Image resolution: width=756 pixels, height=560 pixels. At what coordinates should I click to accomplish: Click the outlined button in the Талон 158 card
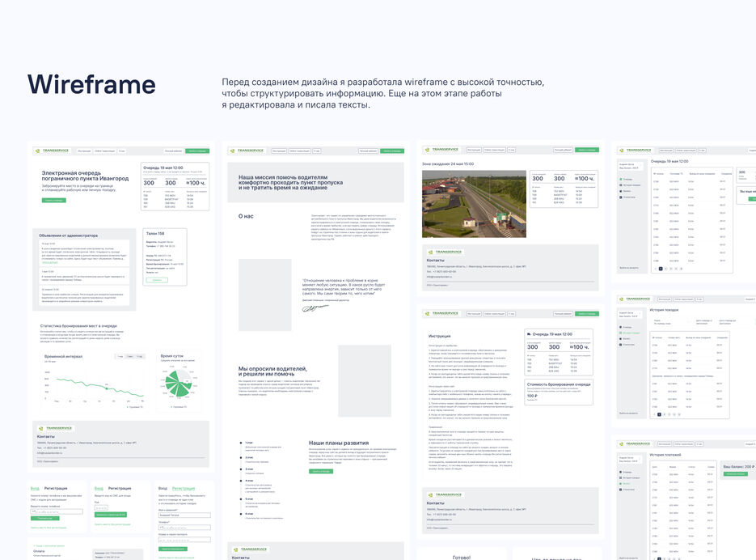[x=157, y=280]
